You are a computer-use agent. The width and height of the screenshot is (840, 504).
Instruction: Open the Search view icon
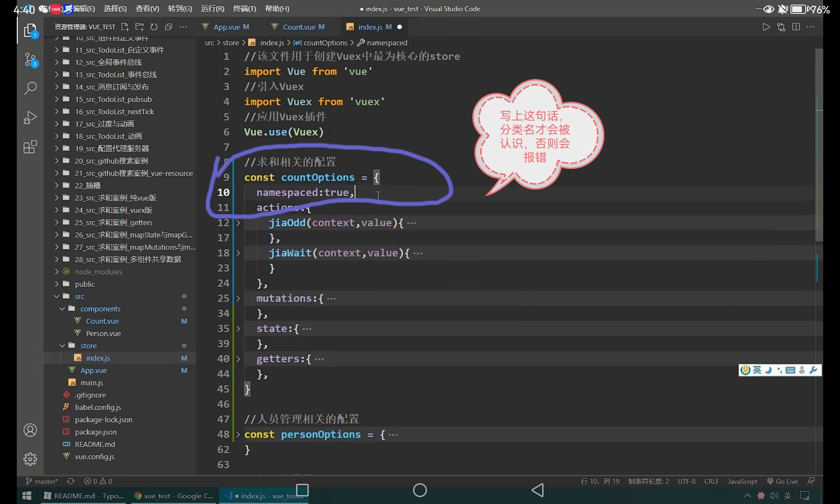30,88
